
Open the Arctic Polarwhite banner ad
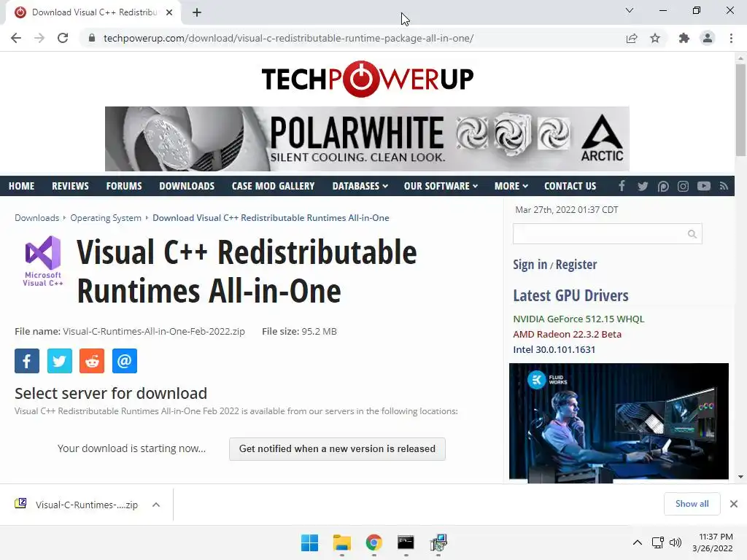[367, 139]
